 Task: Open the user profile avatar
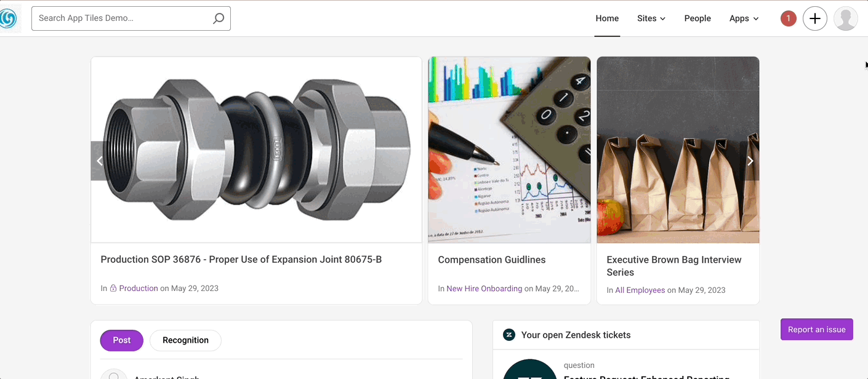coord(845,18)
